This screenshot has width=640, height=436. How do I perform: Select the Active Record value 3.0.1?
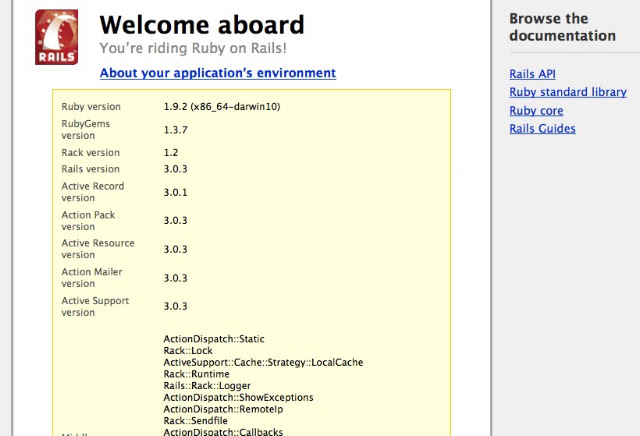[x=176, y=192]
